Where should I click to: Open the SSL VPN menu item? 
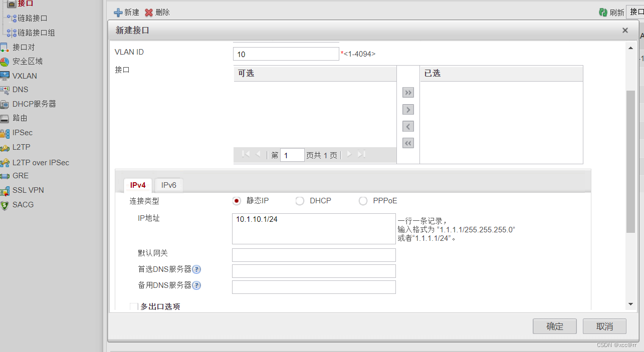coord(28,190)
